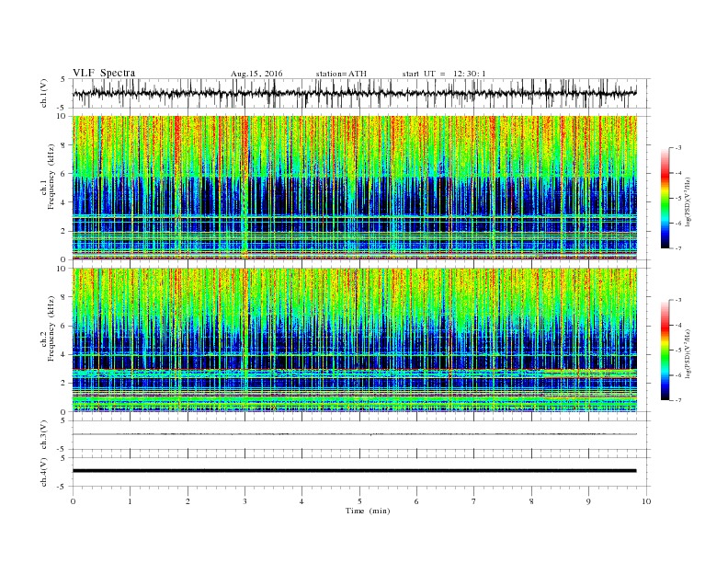Image resolution: width=728 pixels, height=563 pixels.
Task: Click the "5" volt tick of ch.1 waveform
Action: [x=63, y=79]
